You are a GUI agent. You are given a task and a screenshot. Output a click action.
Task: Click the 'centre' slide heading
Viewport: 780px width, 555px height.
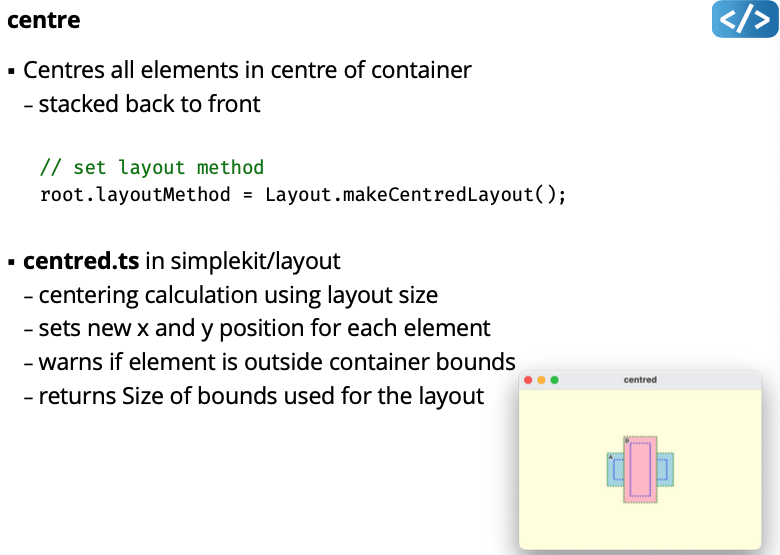point(43,20)
